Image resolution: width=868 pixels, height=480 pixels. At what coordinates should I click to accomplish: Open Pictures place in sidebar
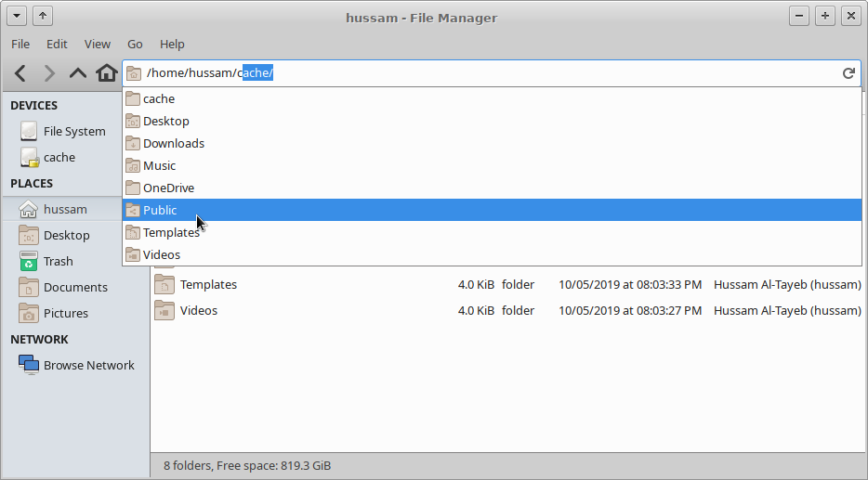coord(65,314)
